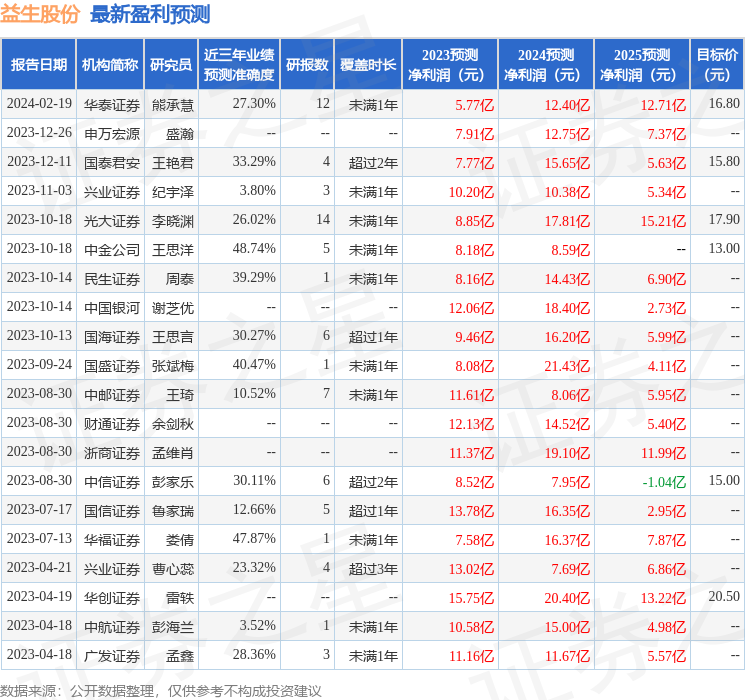
Task: Select analyst 王琦
Action: 180,394
